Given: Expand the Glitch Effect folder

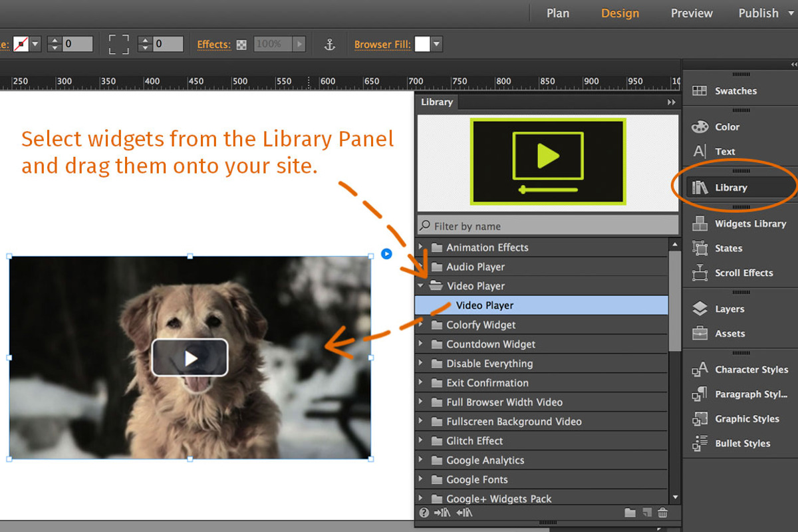Looking at the screenshot, I should pos(421,441).
